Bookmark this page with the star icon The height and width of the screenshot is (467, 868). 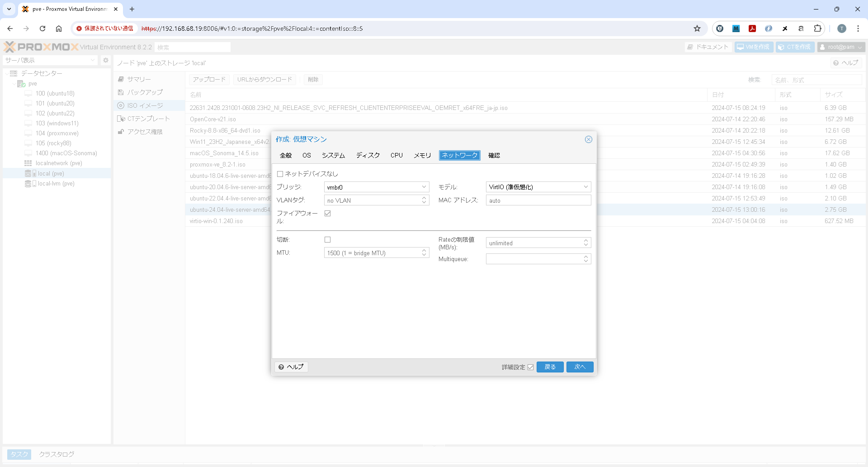697,29
